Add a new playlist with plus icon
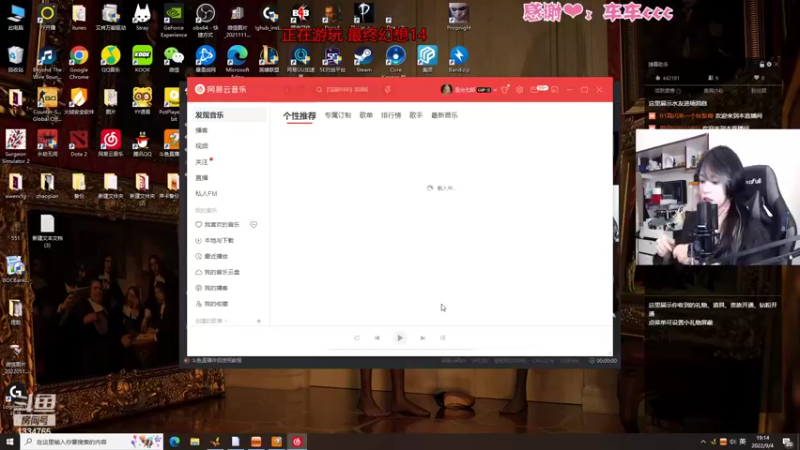Viewport: 800px width, 450px height. coord(259,321)
